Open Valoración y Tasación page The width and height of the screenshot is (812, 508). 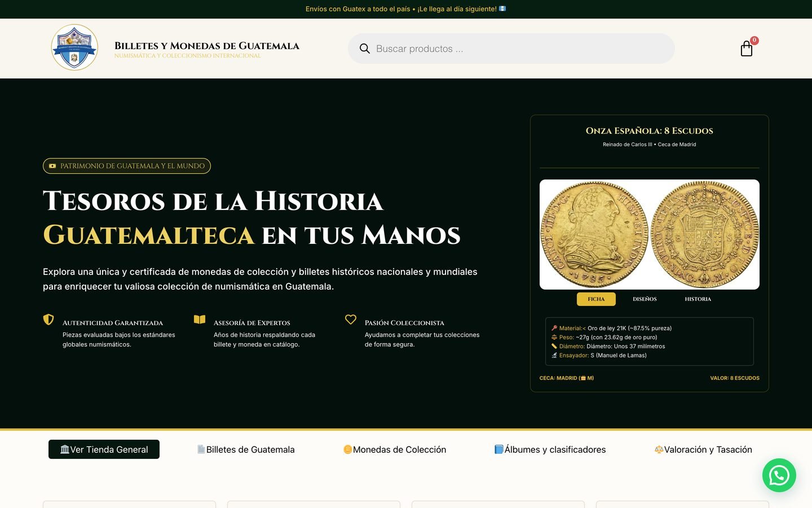pos(703,449)
